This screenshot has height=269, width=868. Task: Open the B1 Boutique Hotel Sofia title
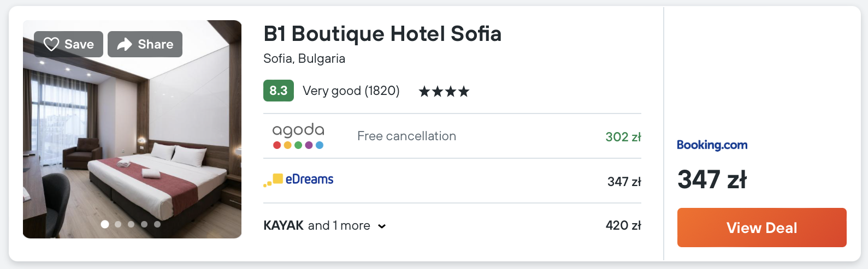coord(382,34)
